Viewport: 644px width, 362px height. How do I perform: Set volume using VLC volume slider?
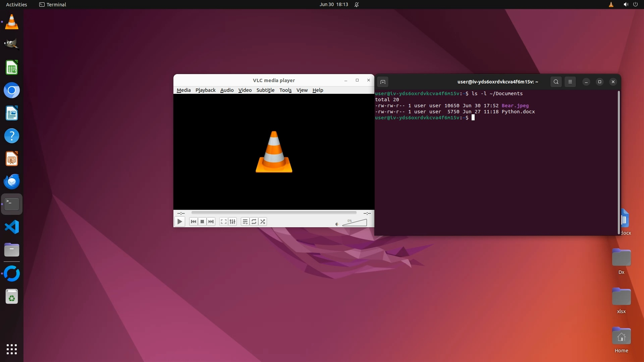click(355, 223)
